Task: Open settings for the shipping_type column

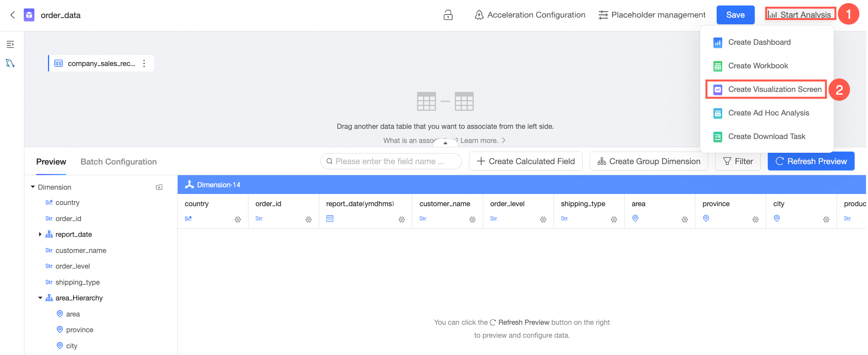Action: click(x=614, y=220)
